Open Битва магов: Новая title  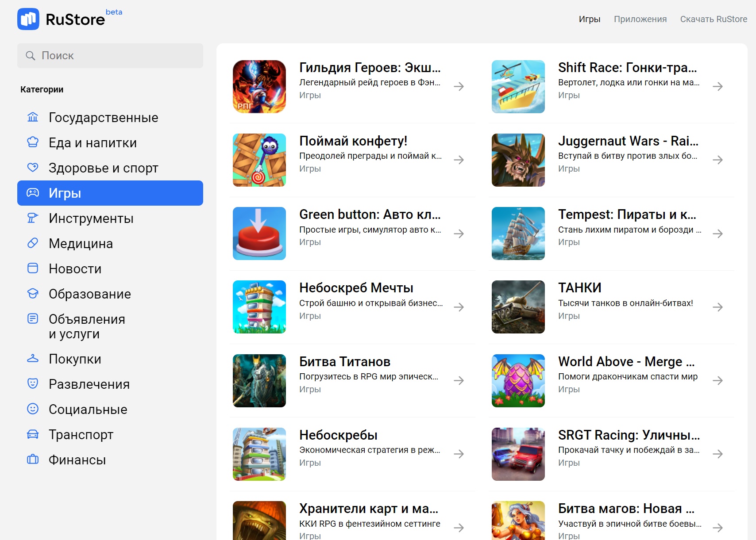point(626,509)
